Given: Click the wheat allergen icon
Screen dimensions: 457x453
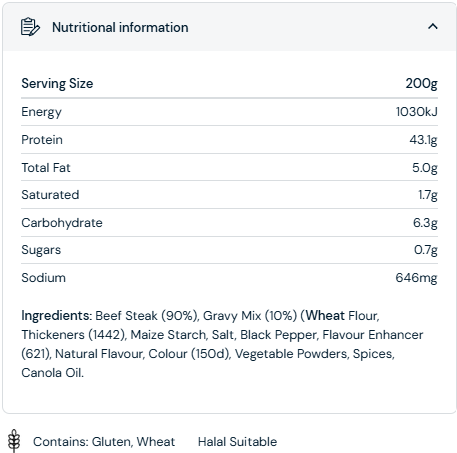Looking at the screenshot, I should pos(14,441).
